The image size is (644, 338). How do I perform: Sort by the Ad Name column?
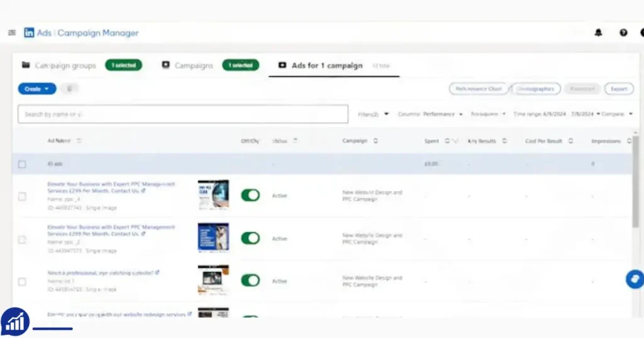coord(79,141)
